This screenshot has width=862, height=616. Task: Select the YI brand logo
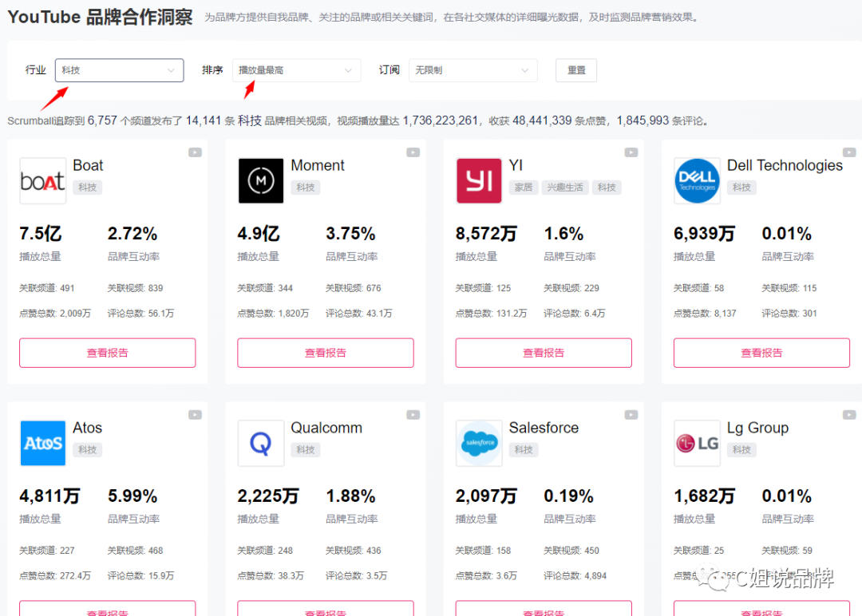coord(478,180)
